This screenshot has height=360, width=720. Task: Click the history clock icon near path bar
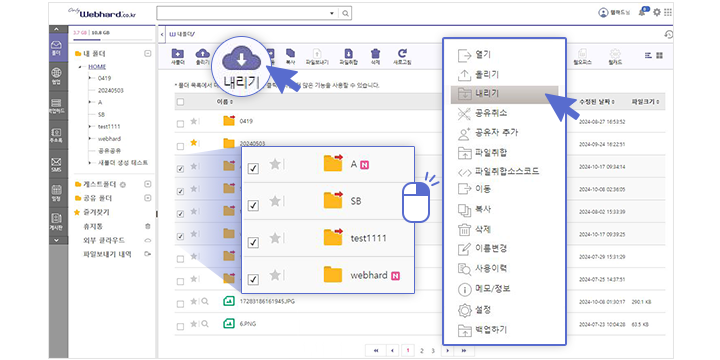coord(669,34)
